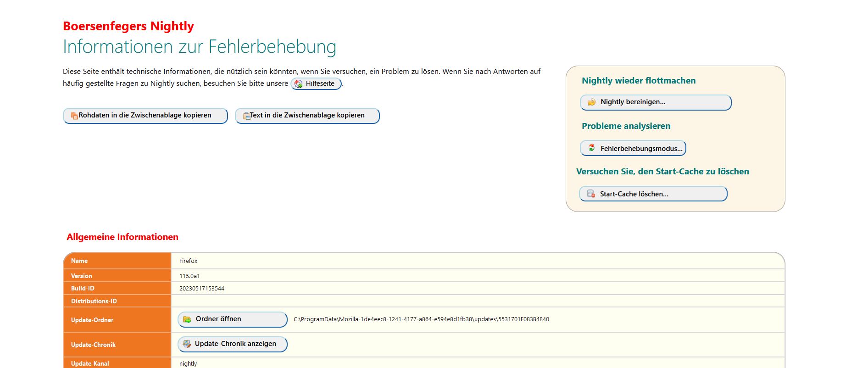The height and width of the screenshot is (368, 868).
Task: Click Text in die Zwischenablage kopieren
Action: click(x=307, y=116)
